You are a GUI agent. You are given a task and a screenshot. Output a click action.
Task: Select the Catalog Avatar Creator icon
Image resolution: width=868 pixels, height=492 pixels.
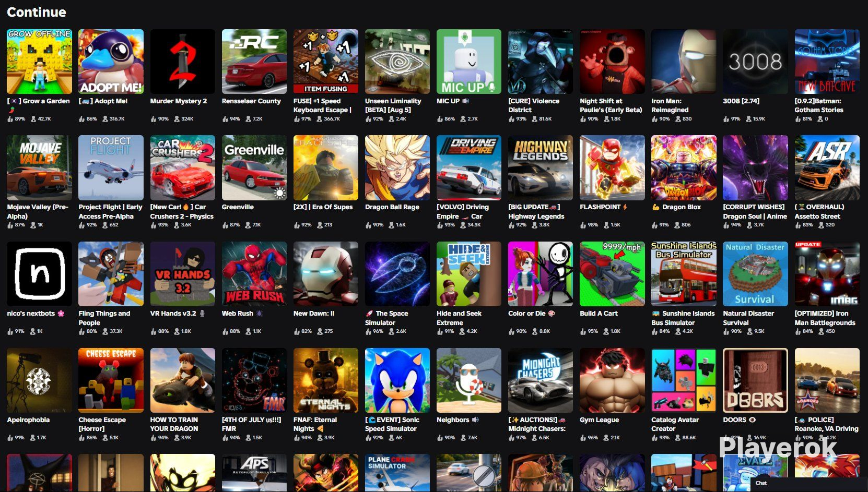pyautogui.click(x=684, y=380)
